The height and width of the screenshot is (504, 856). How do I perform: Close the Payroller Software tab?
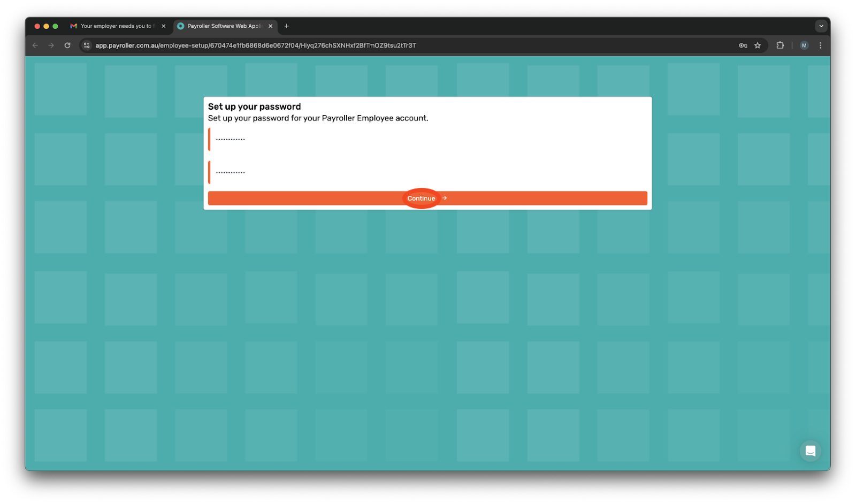[x=271, y=26]
